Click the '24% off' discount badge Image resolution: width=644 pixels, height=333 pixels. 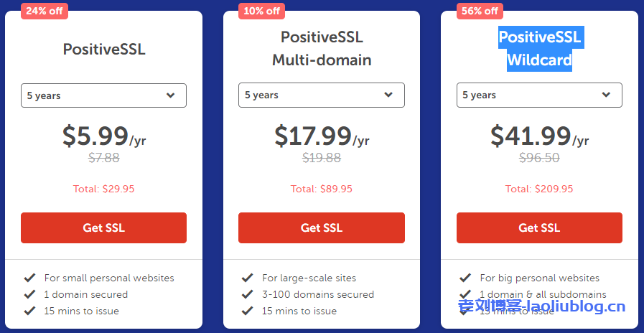pyautogui.click(x=44, y=11)
